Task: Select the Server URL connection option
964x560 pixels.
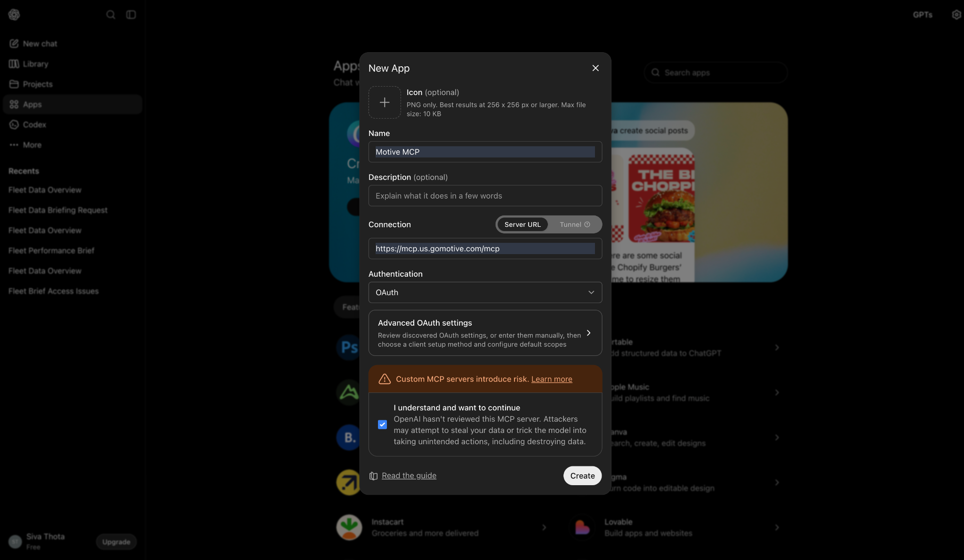Action: click(522, 224)
